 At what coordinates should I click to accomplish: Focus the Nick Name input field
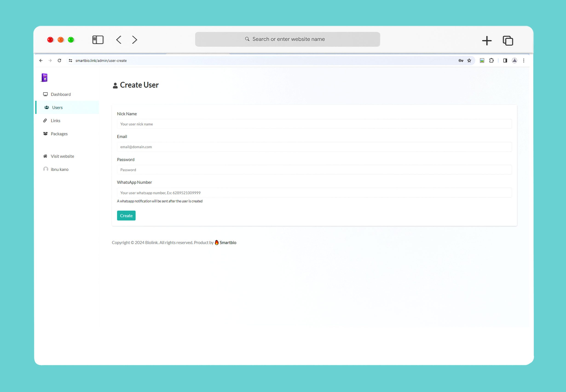[x=314, y=124]
